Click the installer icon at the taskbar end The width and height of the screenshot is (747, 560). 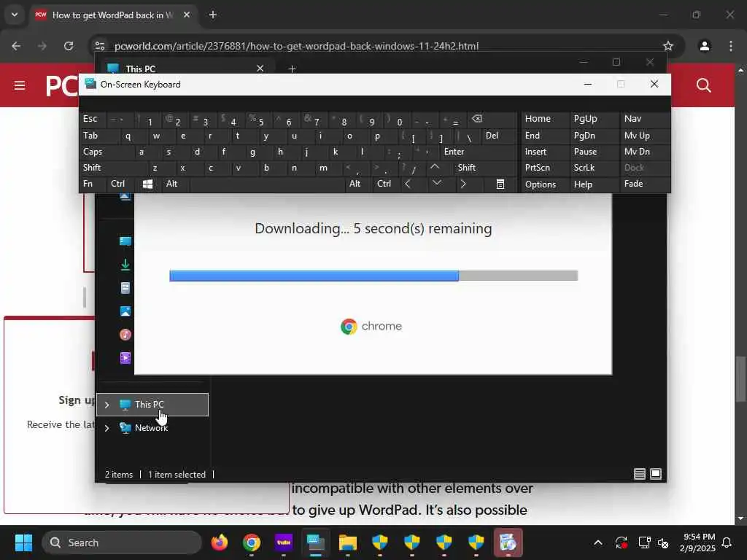click(508, 542)
